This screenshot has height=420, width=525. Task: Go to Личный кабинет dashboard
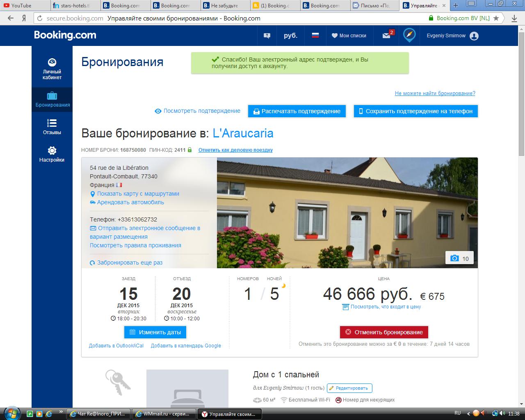[x=52, y=69]
